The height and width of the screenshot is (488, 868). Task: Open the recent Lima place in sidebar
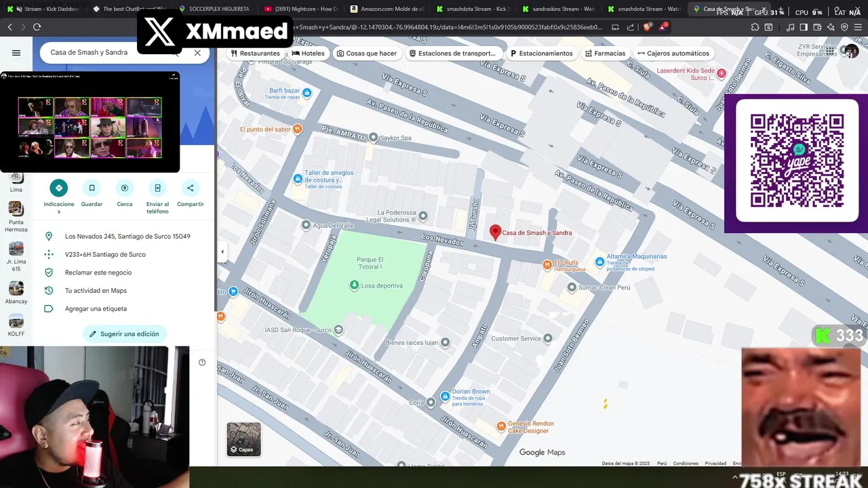coord(16,182)
